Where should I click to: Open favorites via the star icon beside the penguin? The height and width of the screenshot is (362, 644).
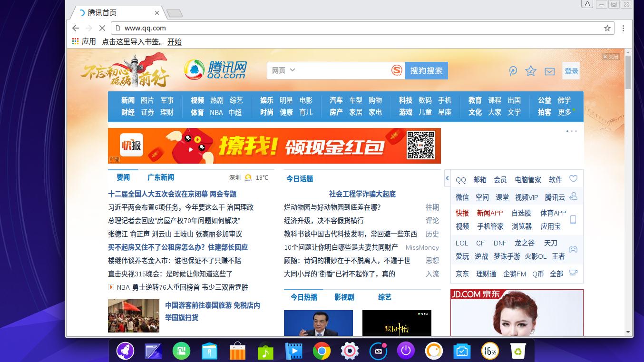click(530, 71)
